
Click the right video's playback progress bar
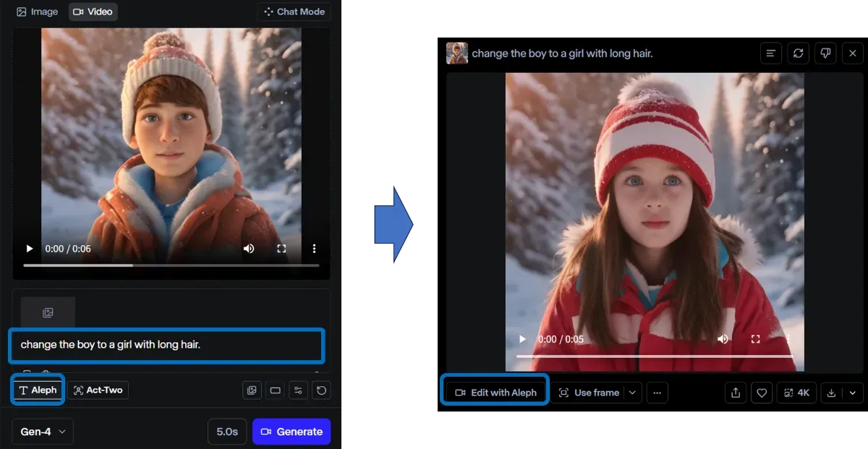coord(654,356)
